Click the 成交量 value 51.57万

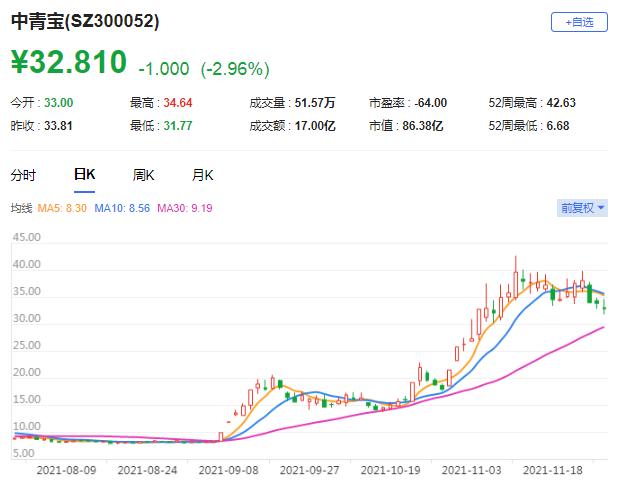[x=315, y=103]
